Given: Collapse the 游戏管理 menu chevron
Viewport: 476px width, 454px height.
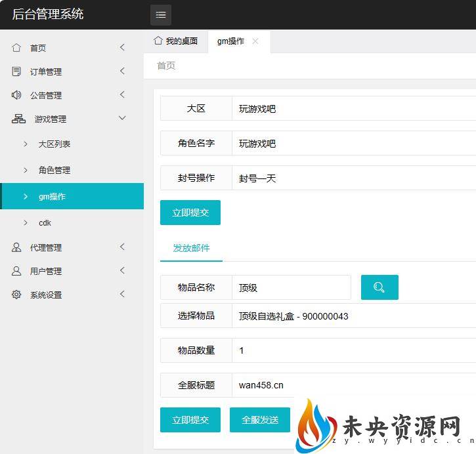Looking at the screenshot, I should pyautogui.click(x=122, y=119).
